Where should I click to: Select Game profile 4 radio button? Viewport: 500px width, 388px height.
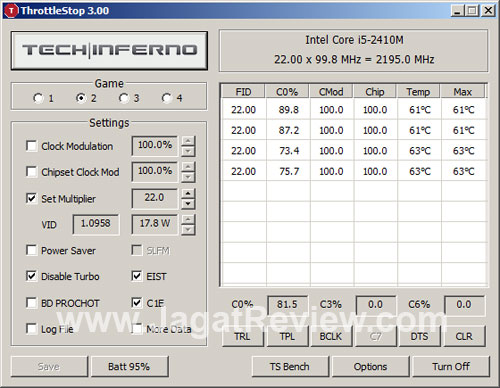[166, 98]
